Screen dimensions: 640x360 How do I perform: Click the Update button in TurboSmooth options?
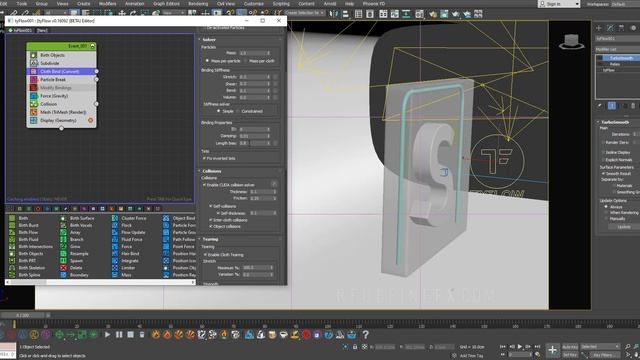point(624,227)
